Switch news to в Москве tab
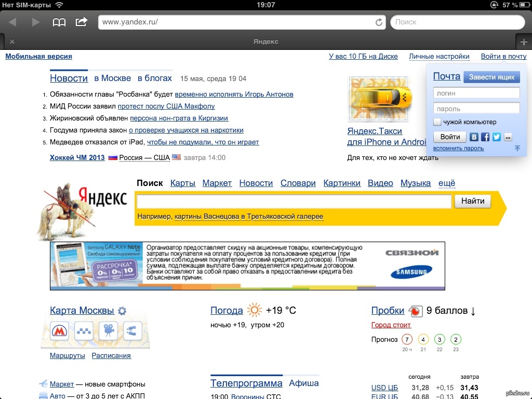The height and width of the screenshot is (399, 532). (112, 78)
